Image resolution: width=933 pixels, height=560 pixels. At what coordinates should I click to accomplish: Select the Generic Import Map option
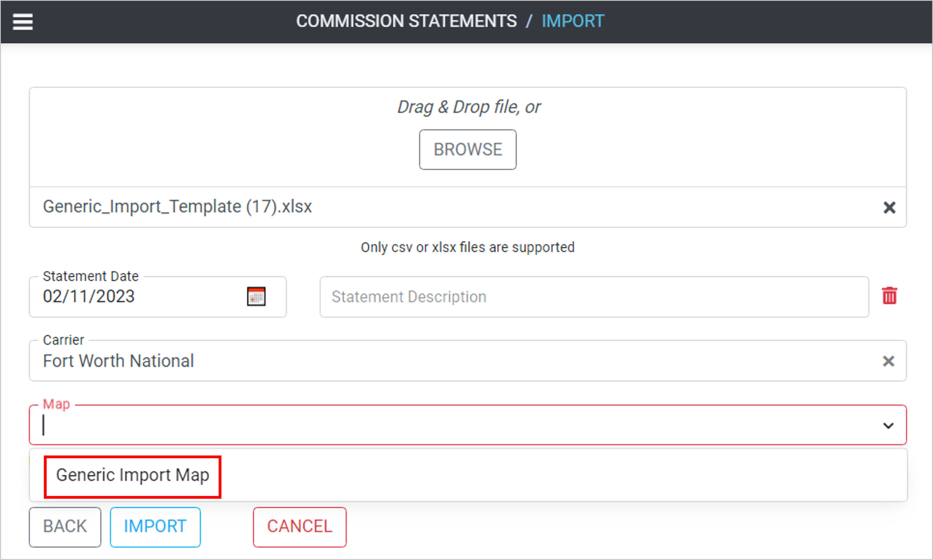point(132,475)
